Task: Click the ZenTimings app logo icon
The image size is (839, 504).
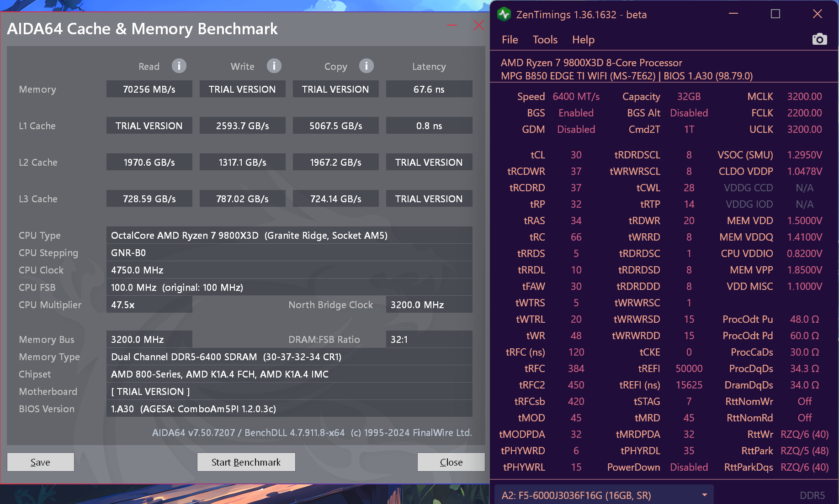Action: pos(504,14)
